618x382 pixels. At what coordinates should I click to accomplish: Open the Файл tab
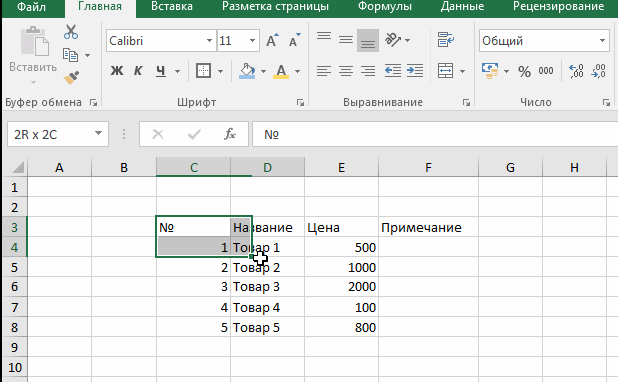pos(32,7)
